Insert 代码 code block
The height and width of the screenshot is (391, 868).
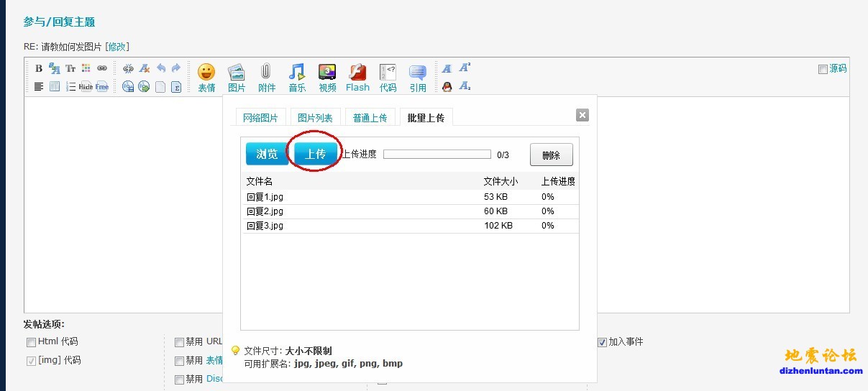click(x=388, y=78)
